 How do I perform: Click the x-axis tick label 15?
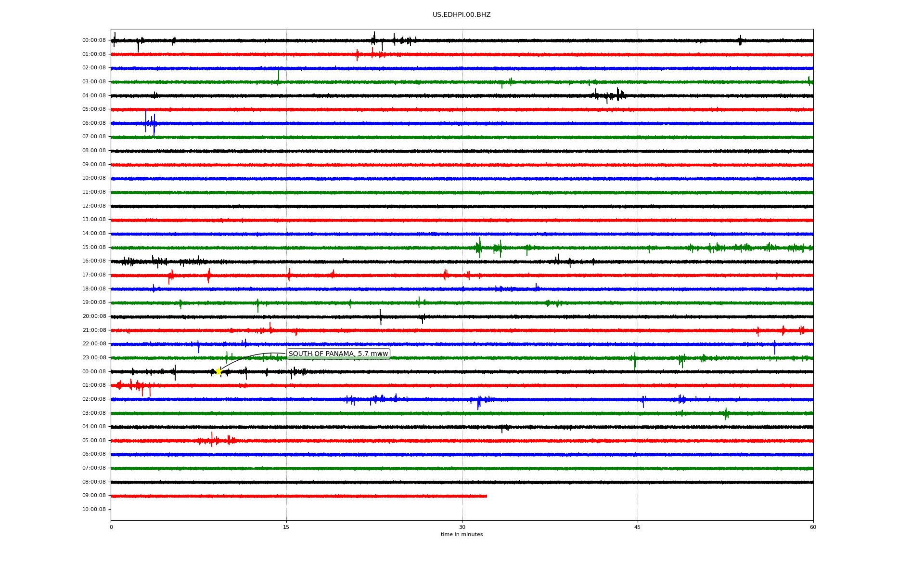click(286, 527)
